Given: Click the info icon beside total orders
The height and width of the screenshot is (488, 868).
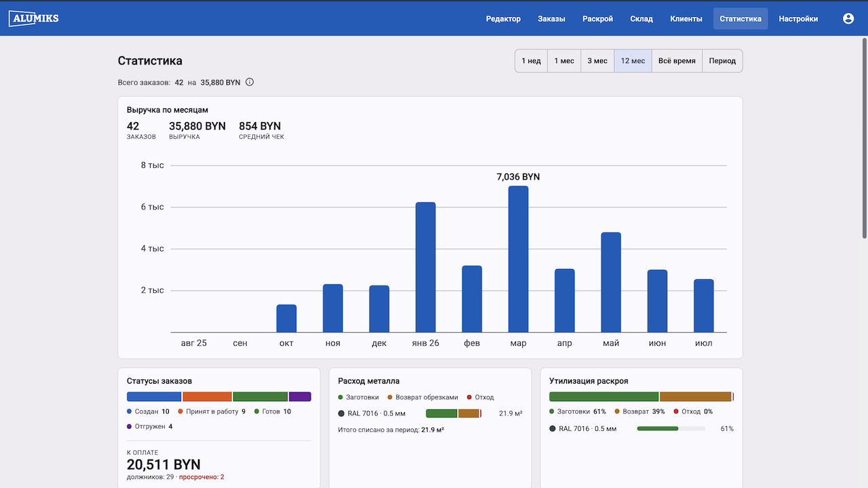Looking at the screenshot, I should click(250, 83).
